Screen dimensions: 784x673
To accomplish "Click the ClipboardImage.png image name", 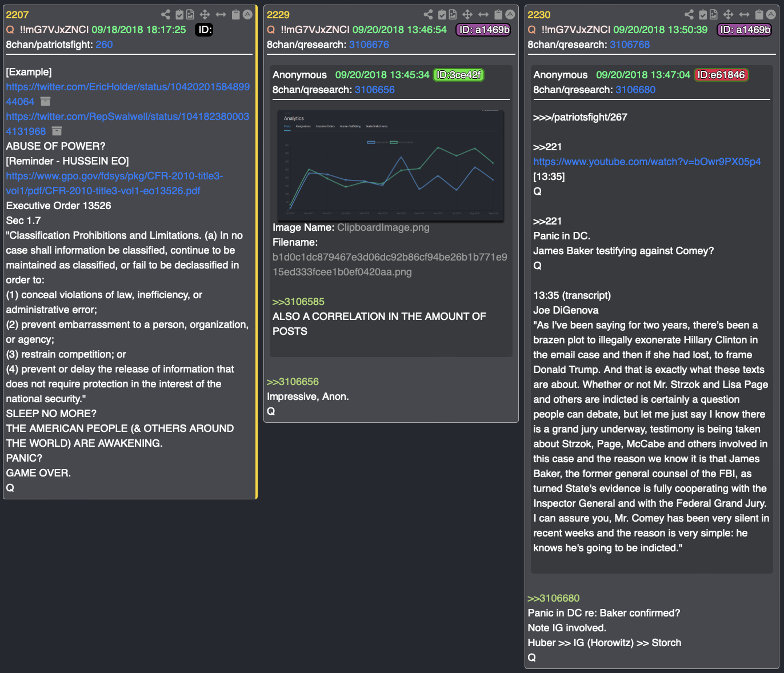I will coord(383,227).
